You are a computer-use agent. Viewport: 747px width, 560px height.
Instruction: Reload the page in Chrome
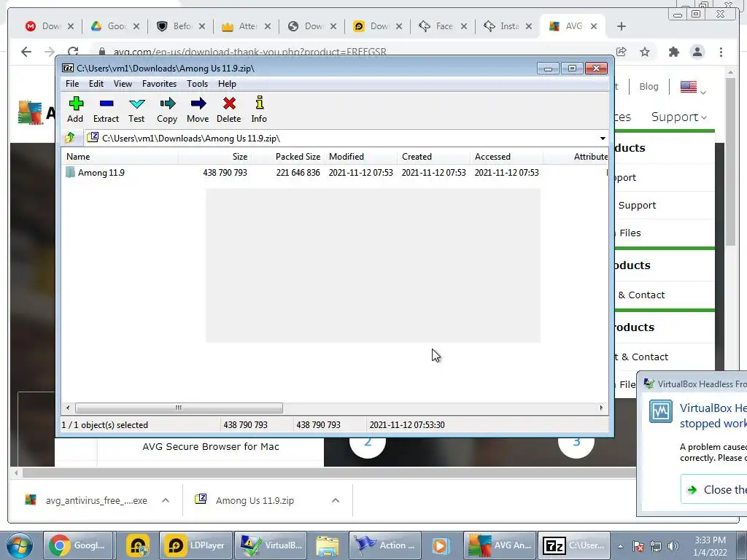(x=73, y=52)
